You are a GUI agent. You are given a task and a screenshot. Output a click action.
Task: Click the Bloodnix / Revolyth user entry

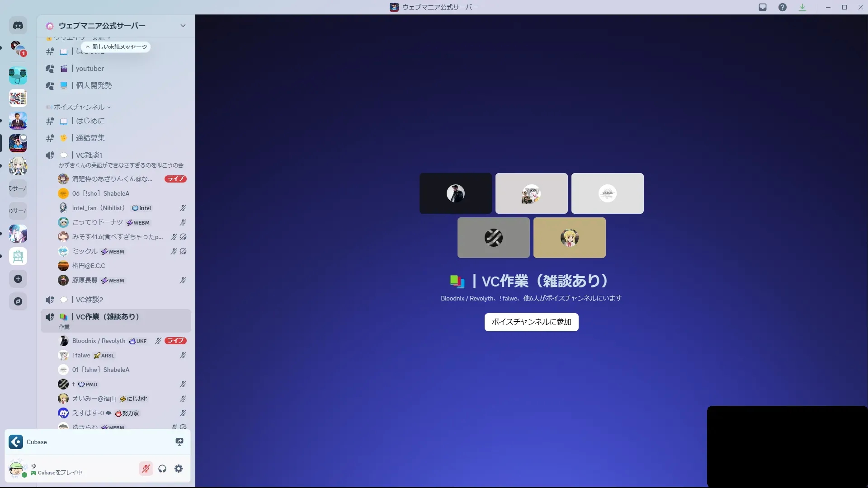point(99,341)
